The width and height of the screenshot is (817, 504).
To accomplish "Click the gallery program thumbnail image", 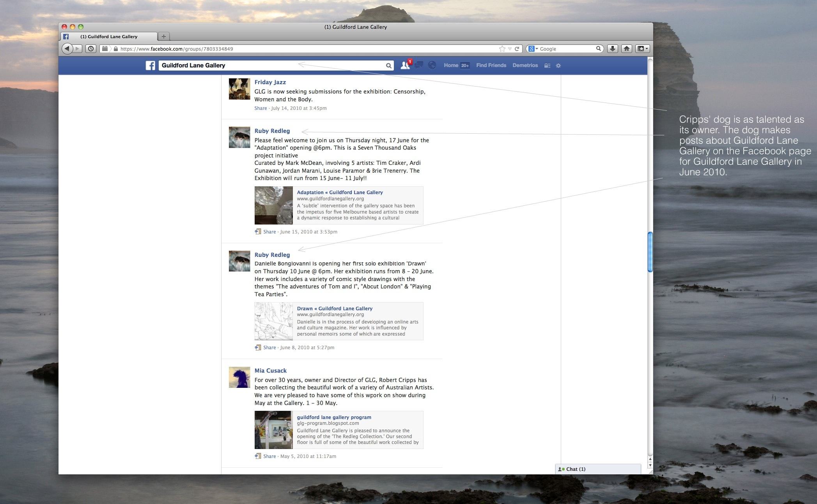I will tap(273, 430).
